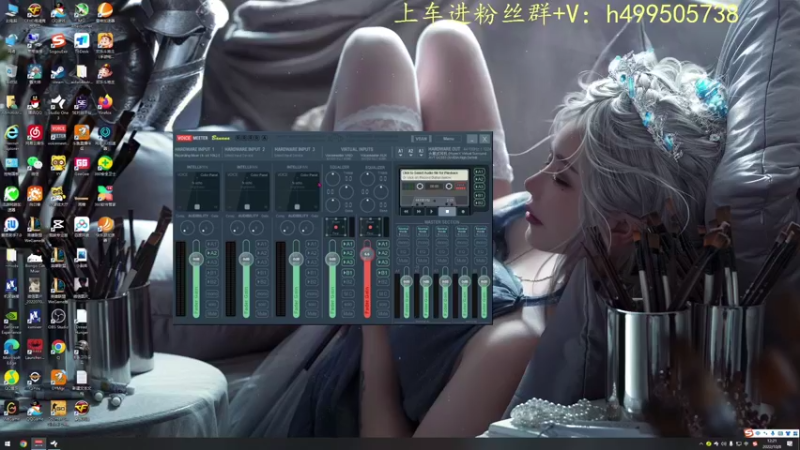Click the cassette rewind button
800x450 pixels.
[407, 211]
